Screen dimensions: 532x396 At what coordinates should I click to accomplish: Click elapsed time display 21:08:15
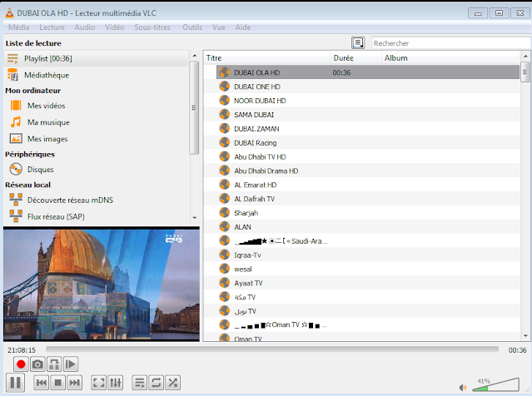(22, 350)
